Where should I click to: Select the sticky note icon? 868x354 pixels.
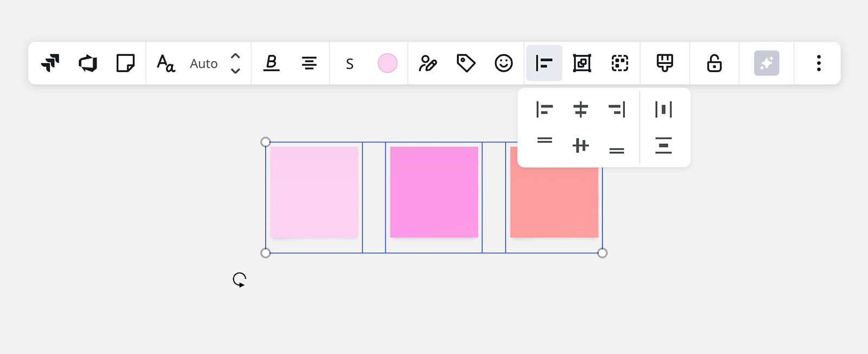tap(125, 63)
